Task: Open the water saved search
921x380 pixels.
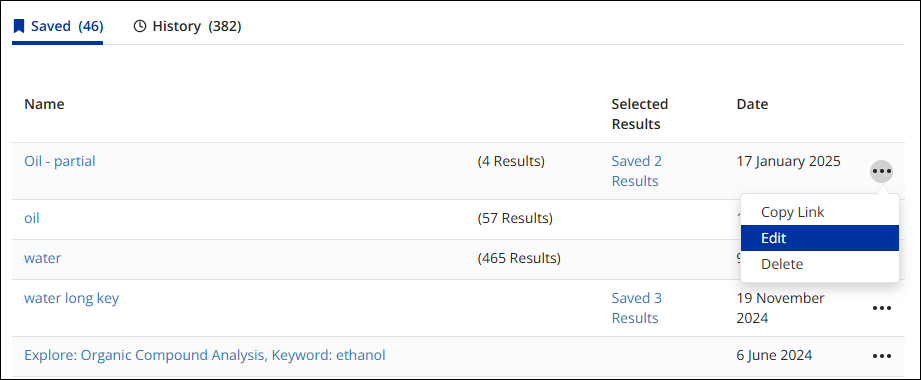Action: click(x=42, y=258)
